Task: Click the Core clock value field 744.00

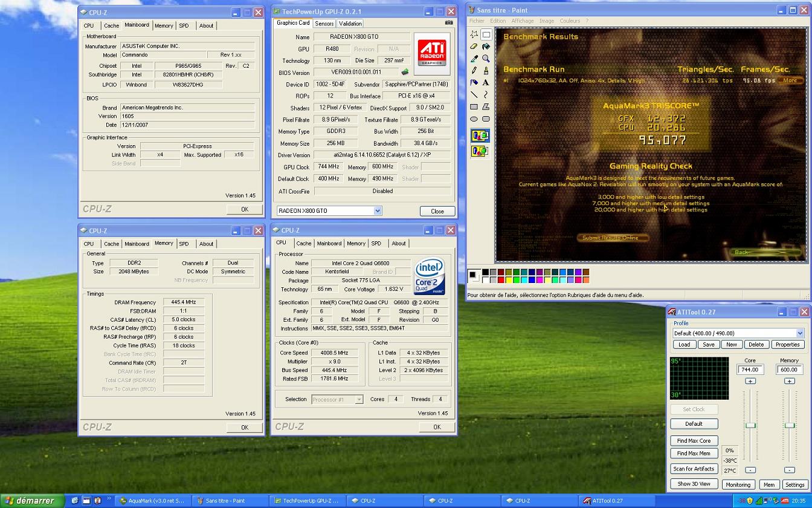Action: point(750,370)
